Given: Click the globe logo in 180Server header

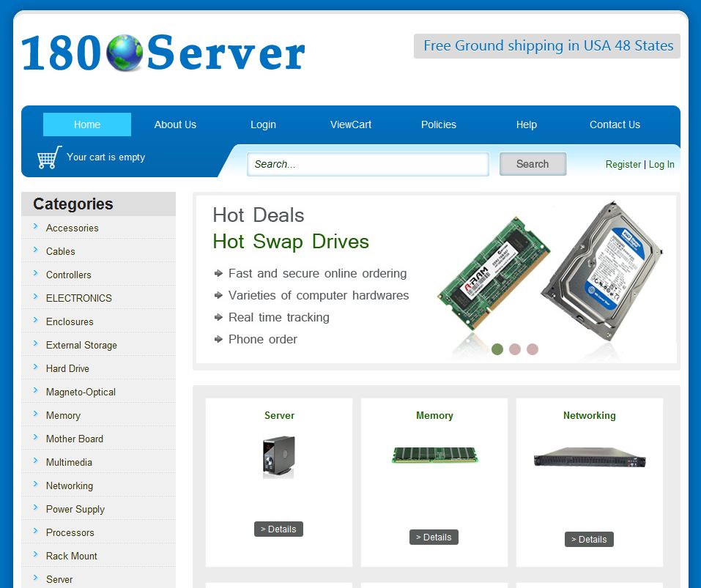Looking at the screenshot, I should coord(125,53).
